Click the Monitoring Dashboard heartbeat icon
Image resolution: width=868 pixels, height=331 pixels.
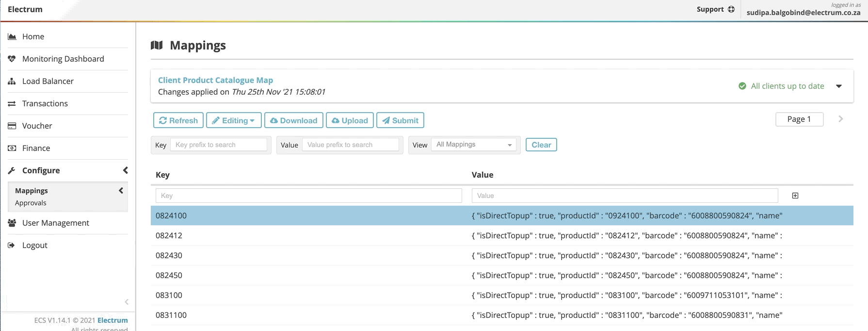pos(12,59)
